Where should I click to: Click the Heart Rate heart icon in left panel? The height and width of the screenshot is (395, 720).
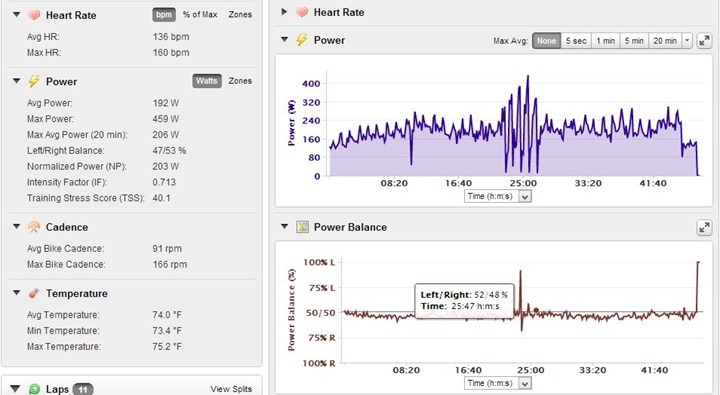coord(34,15)
